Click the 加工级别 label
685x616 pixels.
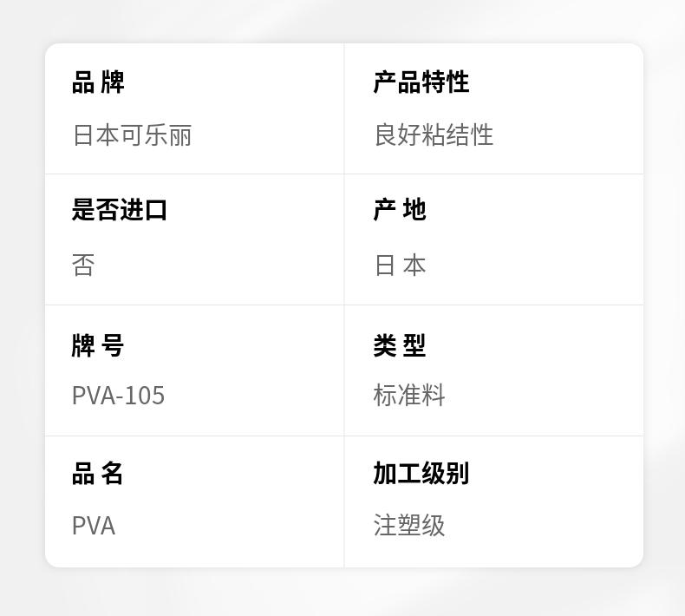point(421,474)
